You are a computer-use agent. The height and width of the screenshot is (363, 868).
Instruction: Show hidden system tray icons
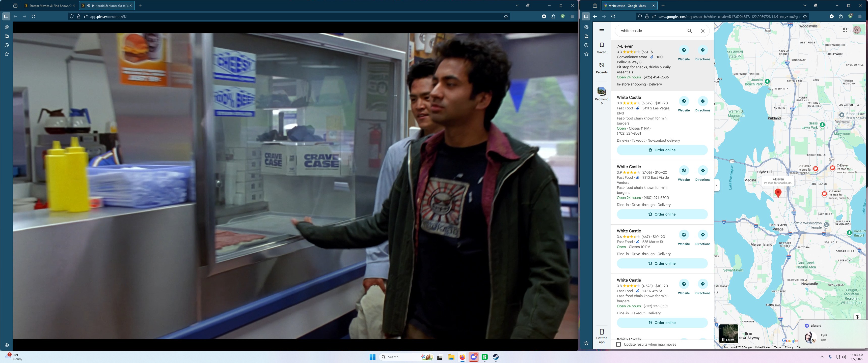(x=822, y=357)
